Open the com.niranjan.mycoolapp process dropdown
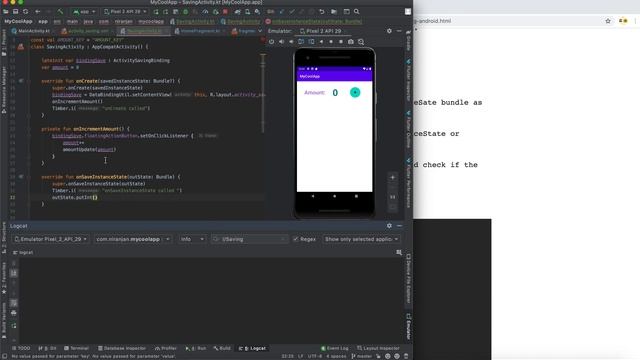640x360 pixels. pos(133,239)
